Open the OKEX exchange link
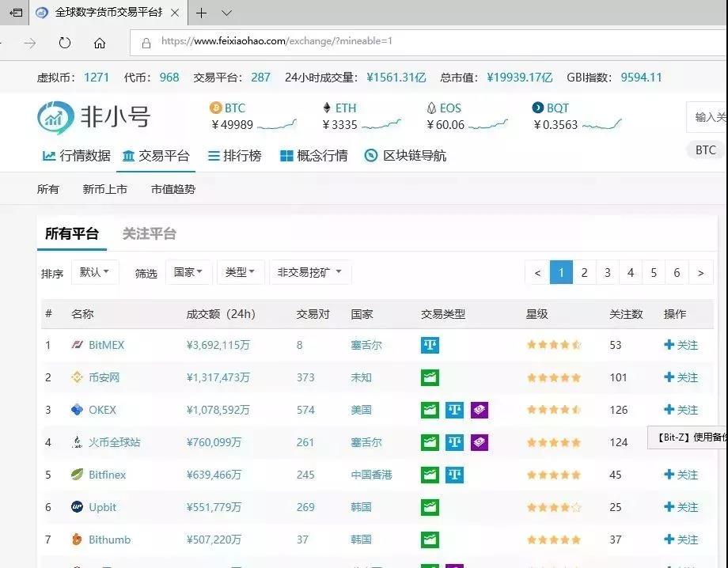 tap(102, 410)
